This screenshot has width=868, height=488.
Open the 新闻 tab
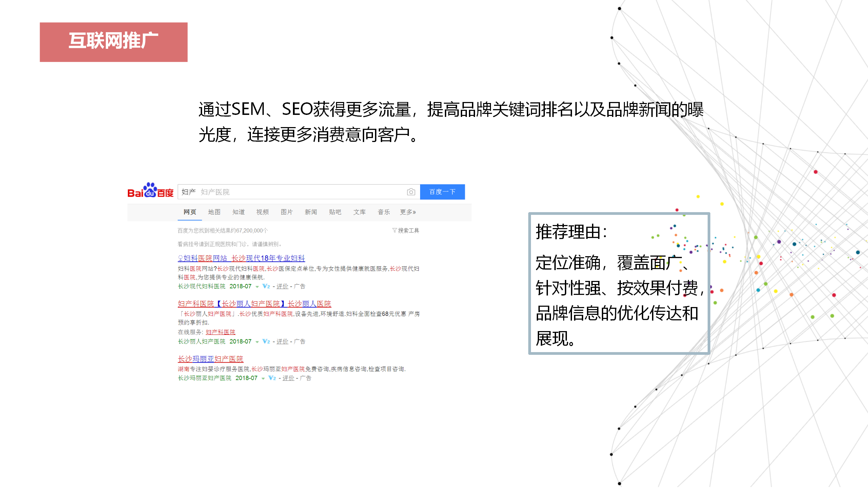coord(311,212)
